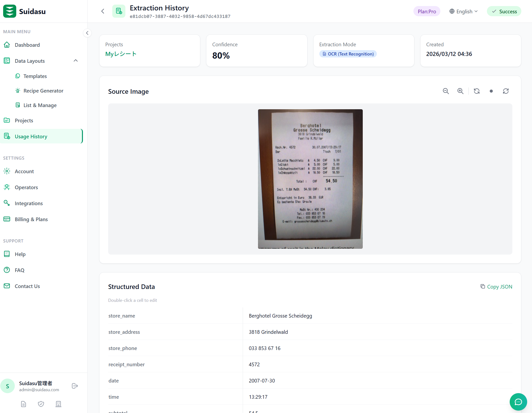Zoom in the source image
The image size is (532, 413).
pyautogui.click(x=460, y=91)
